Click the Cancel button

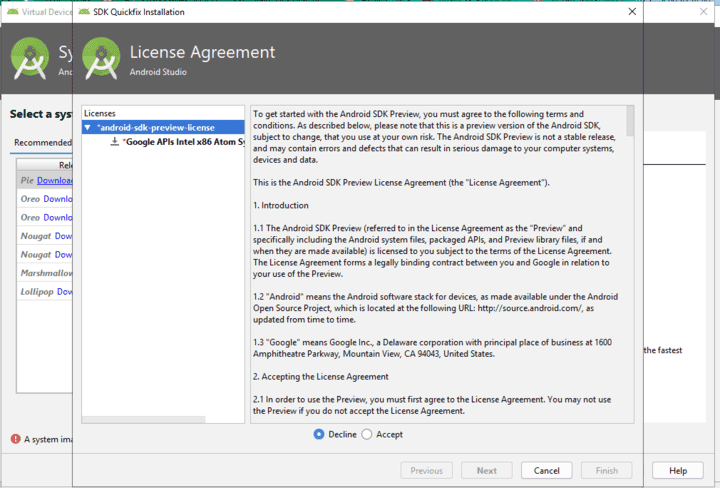coord(546,471)
